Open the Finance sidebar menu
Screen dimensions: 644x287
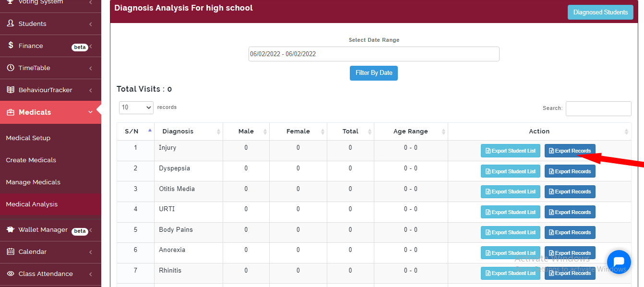(50, 46)
